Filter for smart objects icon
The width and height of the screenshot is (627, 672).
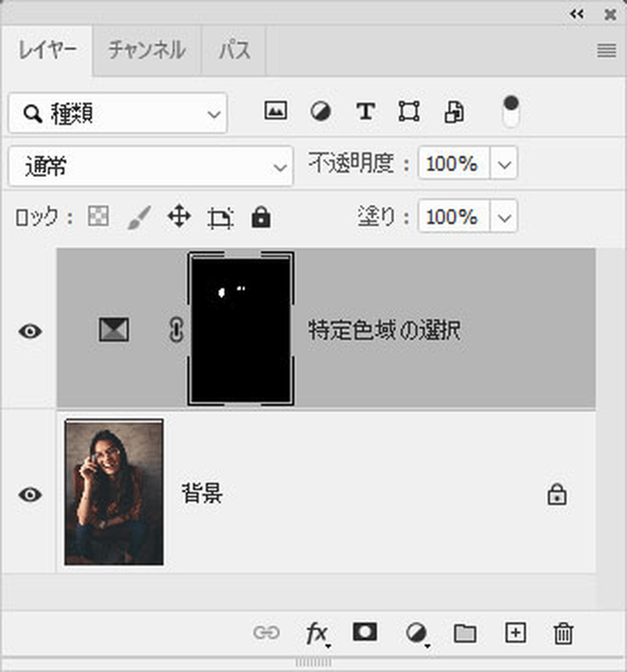454,112
